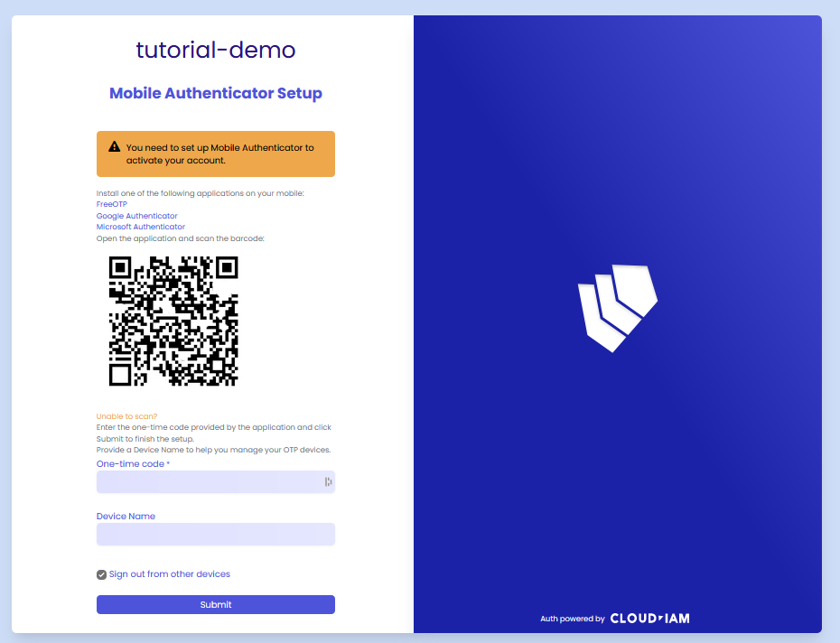Click the QR code barcode image
The width and height of the screenshot is (840, 643).
173,321
